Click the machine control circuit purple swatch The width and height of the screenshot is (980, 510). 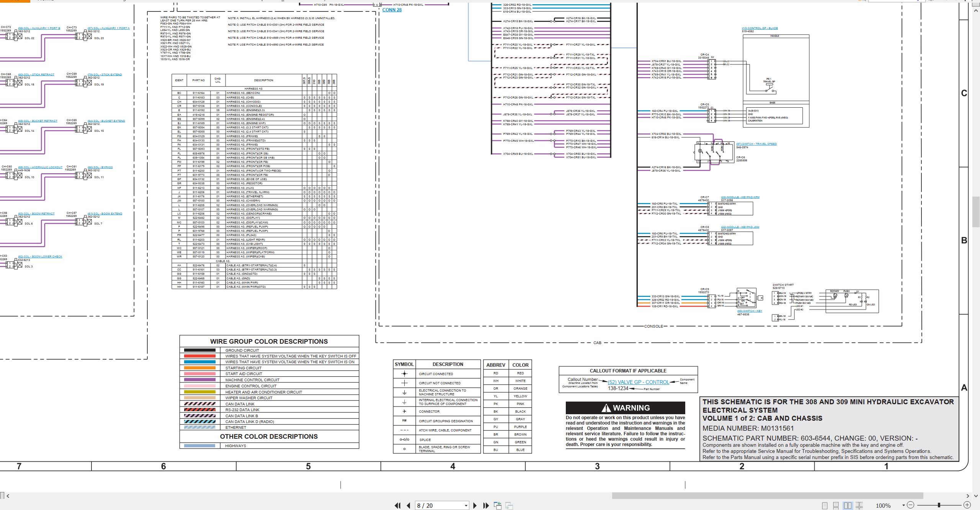[x=199, y=379]
